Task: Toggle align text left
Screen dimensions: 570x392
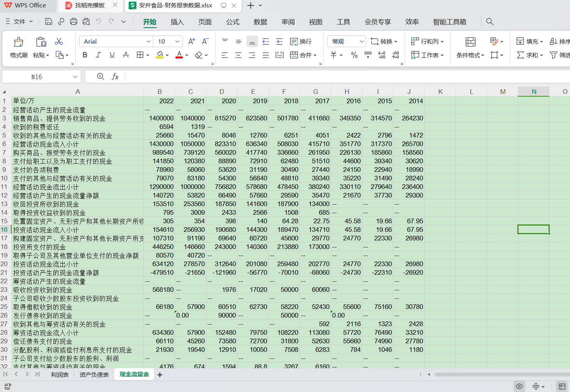Action: tap(225, 55)
